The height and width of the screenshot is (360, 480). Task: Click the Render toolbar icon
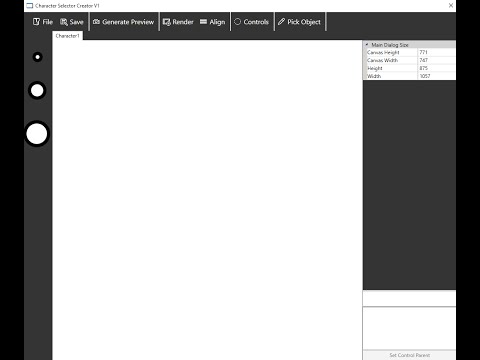pyautogui.click(x=166, y=22)
